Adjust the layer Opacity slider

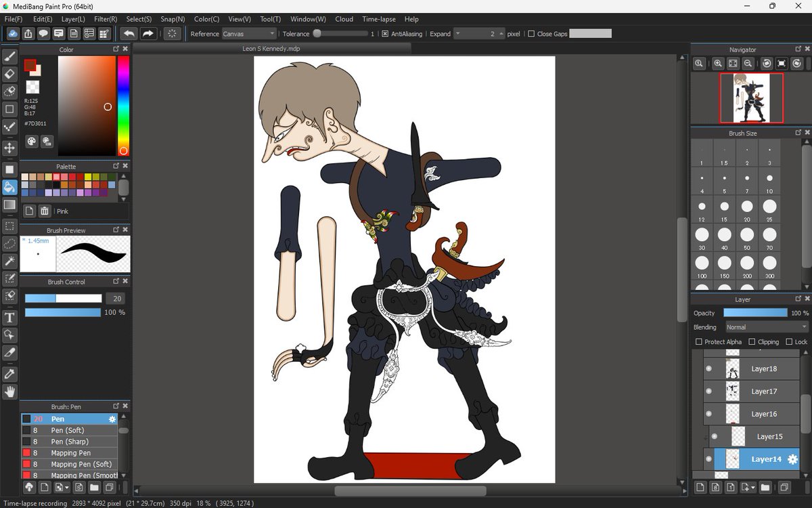[x=755, y=313]
